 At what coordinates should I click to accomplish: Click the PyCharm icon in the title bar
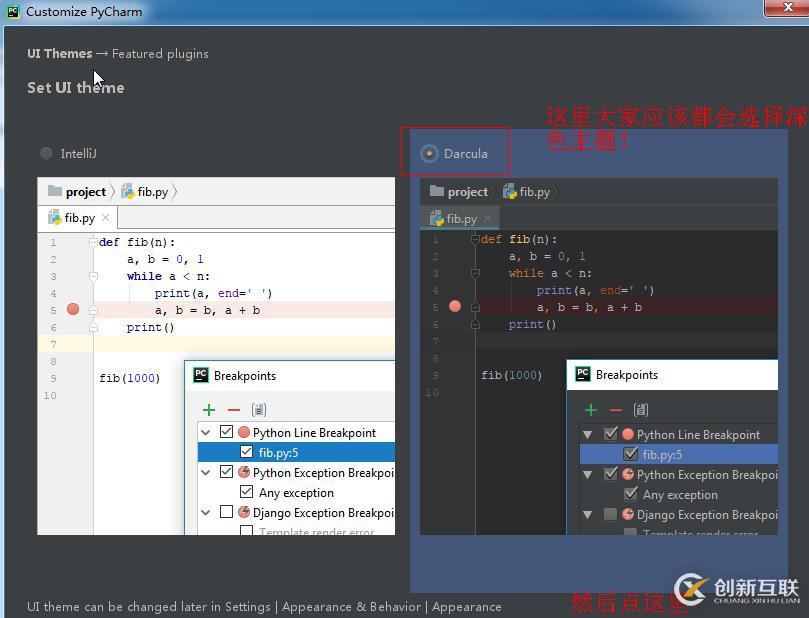pyautogui.click(x=13, y=11)
